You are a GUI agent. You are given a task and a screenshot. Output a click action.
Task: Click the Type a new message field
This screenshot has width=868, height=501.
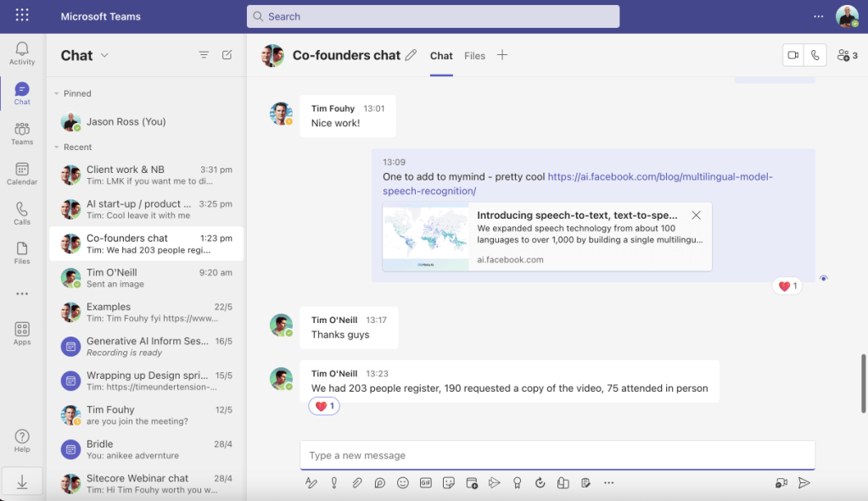557,455
